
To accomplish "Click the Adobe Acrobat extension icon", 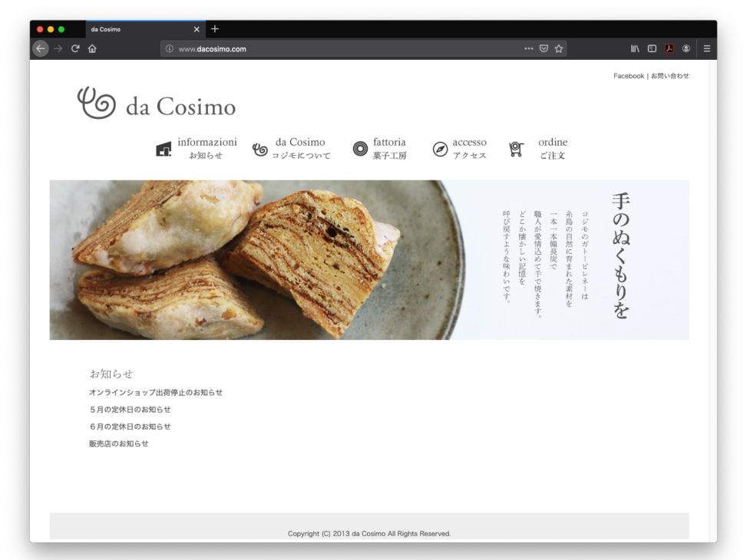I will coord(669,48).
